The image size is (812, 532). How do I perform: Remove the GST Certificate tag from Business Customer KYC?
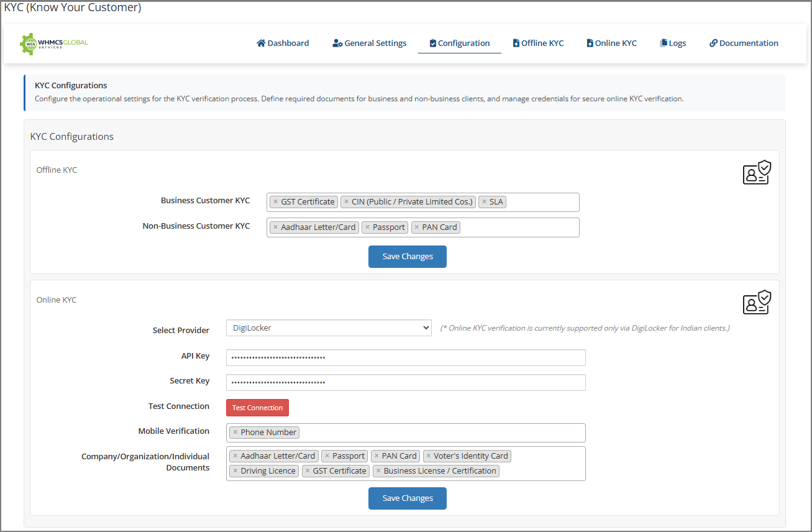pyautogui.click(x=276, y=202)
